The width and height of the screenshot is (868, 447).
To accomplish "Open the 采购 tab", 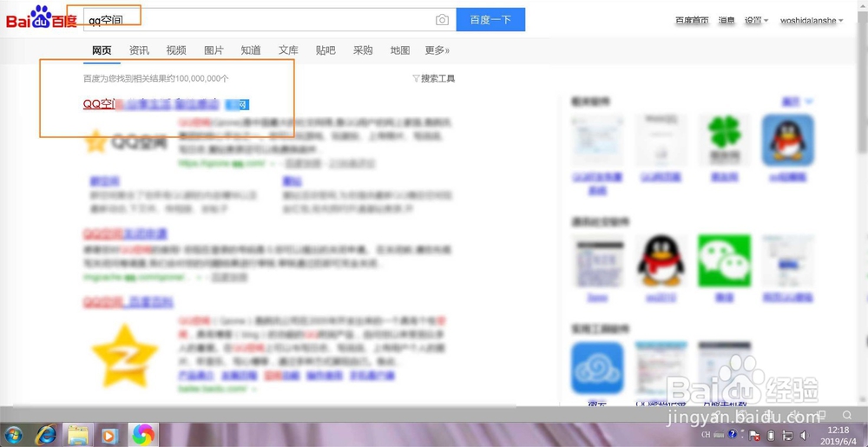I will (x=363, y=50).
